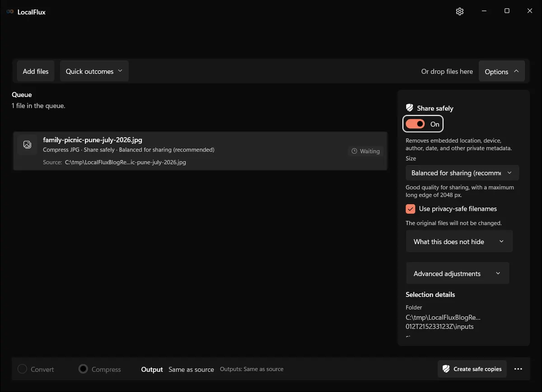Expand Advanced adjustments section
The image size is (542, 392).
pyautogui.click(x=458, y=273)
